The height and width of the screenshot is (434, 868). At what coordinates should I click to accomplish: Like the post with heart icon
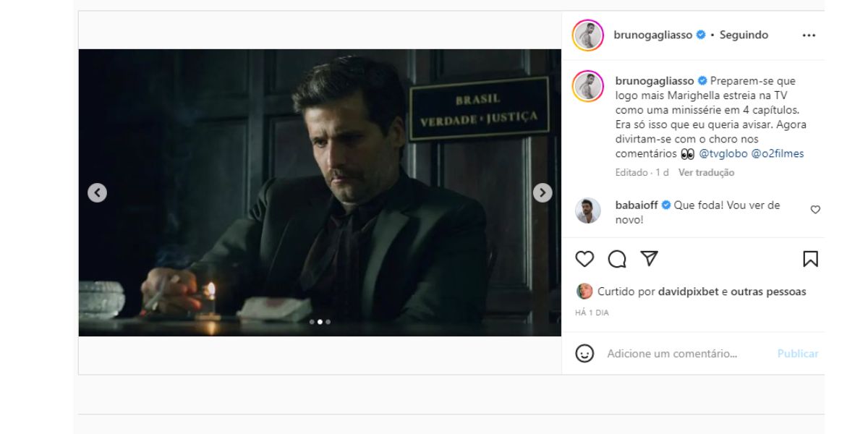click(584, 259)
